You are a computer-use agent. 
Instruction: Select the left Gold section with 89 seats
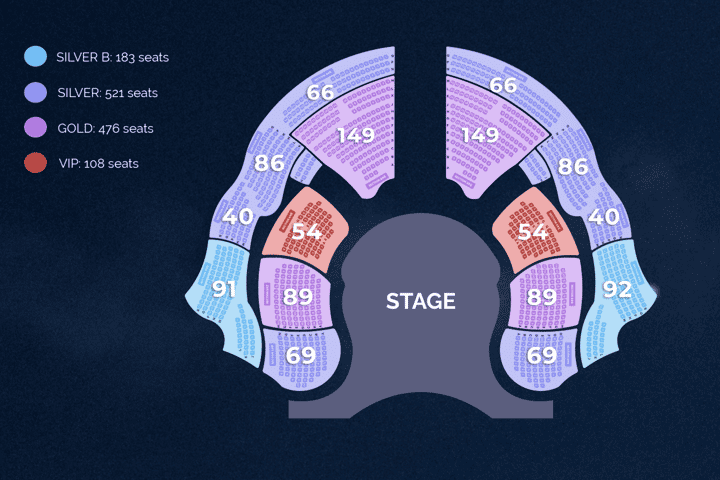click(x=296, y=295)
